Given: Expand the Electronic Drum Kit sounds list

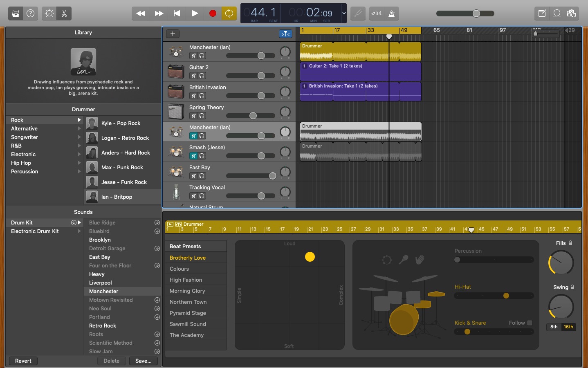Looking at the screenshot, I should [x=79, y=231].
